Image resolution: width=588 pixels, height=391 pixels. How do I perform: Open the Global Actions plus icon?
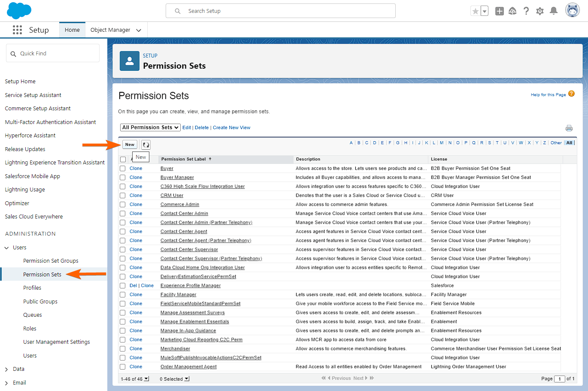click(x=499, y=11)
